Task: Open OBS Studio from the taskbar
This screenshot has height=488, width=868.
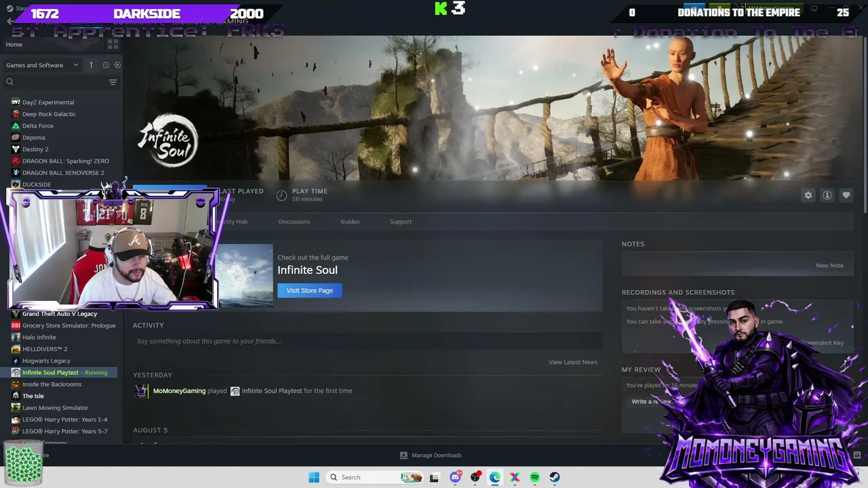Action: pos(475,477)
